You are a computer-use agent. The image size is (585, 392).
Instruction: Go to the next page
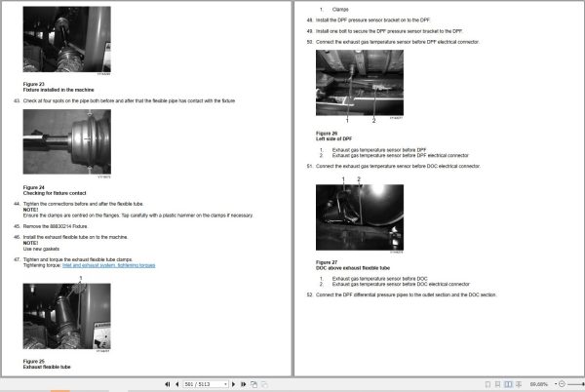234,384
